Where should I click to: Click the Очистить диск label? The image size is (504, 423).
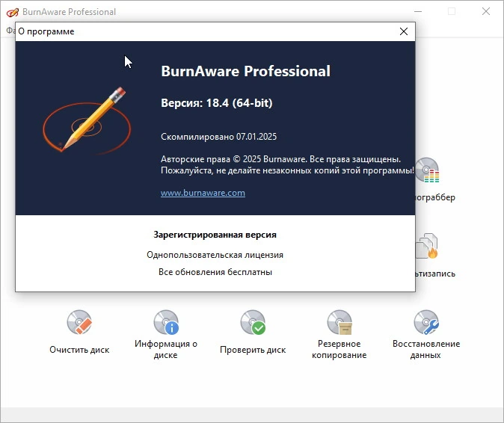coord(79,350)
